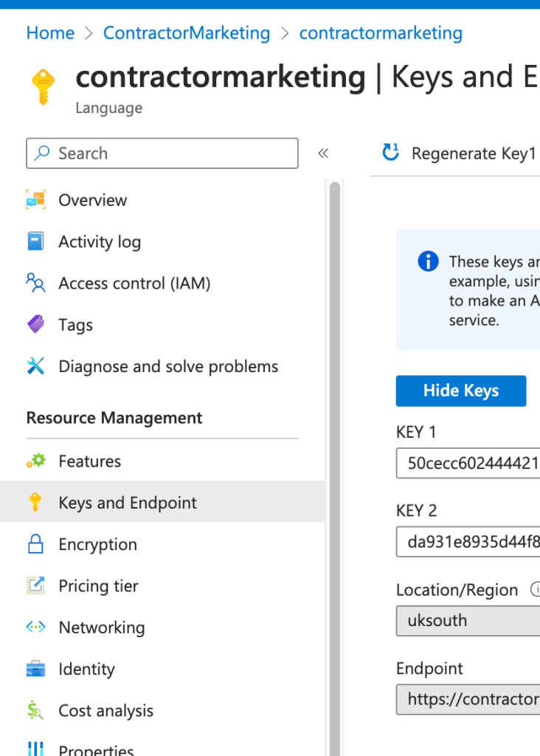This screenshot has width=540, height=756.
Task: Open Cost analysis
Action: coord(162,710)
